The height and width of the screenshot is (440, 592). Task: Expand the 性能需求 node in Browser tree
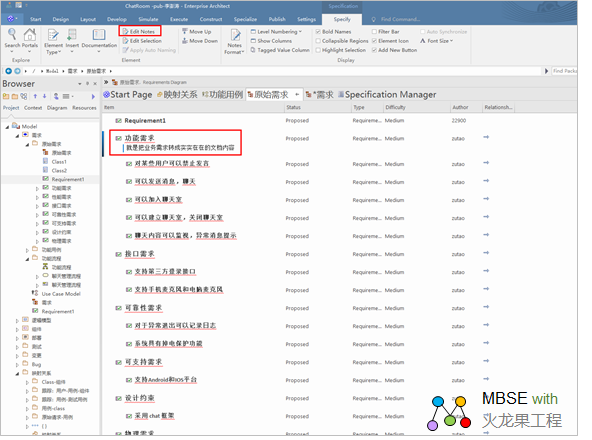click(37, 197)
